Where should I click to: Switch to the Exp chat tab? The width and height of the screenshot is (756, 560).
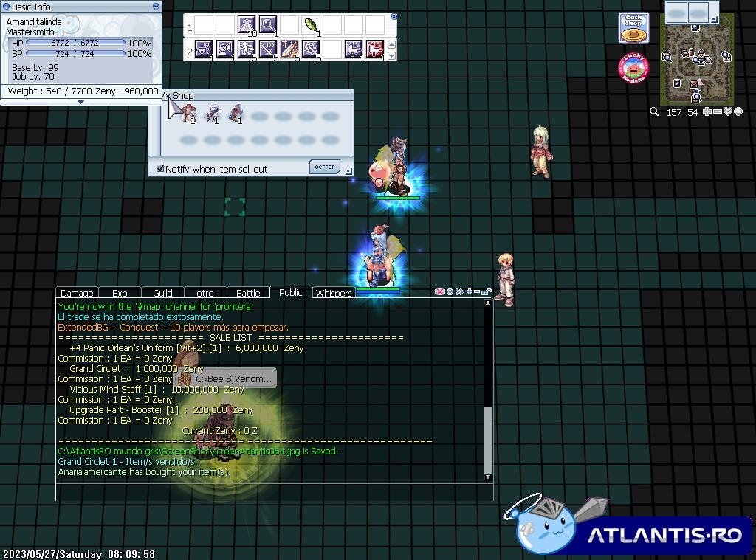point(120,292)
